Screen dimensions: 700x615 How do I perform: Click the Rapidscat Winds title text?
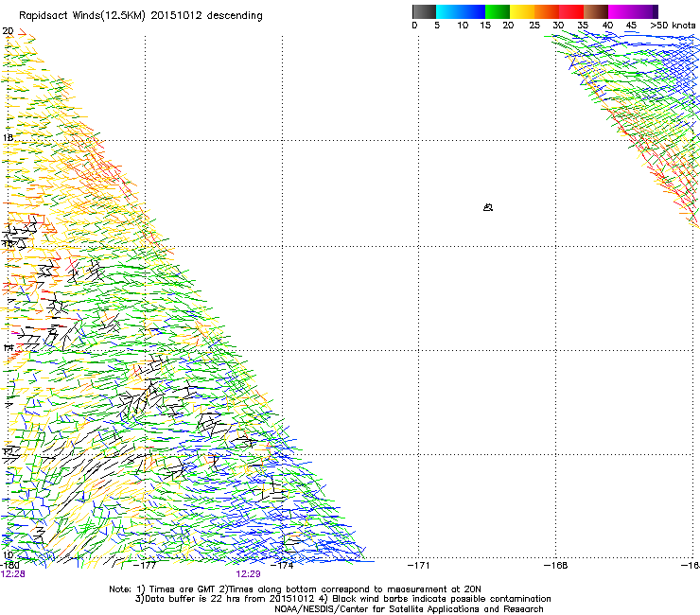[141, 16]
